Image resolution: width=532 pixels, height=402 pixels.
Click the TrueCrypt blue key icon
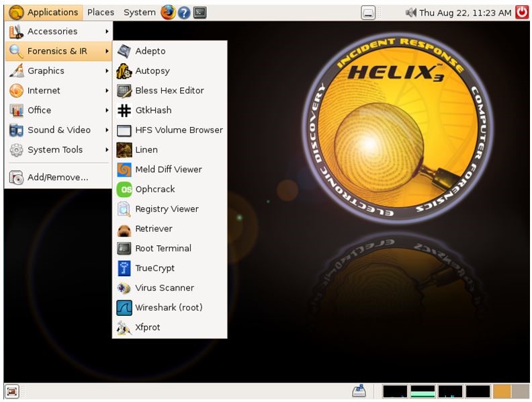124,268
